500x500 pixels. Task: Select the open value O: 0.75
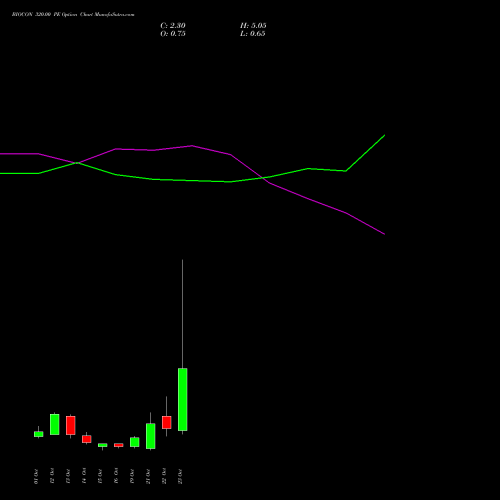[173, 34]
